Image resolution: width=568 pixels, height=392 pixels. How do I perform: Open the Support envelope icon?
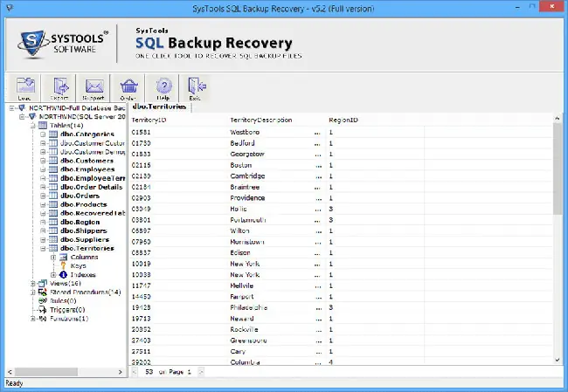[x=94, y=86]
